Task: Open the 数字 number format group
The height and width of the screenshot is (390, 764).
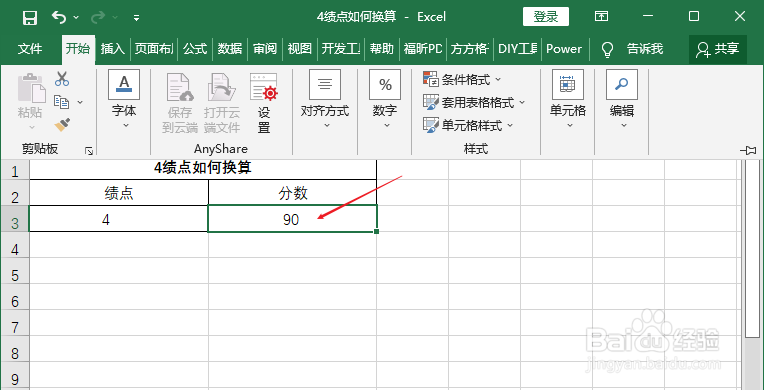Action: point(385,100)
